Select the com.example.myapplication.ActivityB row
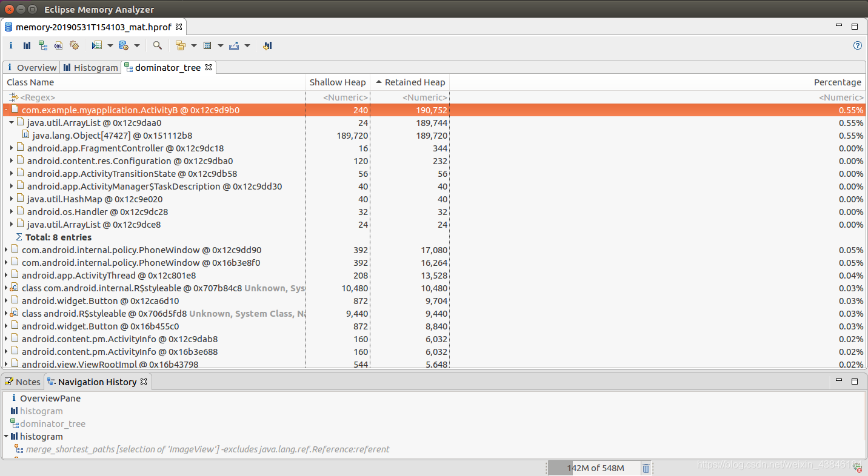The image size is (868, 476). (x=434, y=110)
